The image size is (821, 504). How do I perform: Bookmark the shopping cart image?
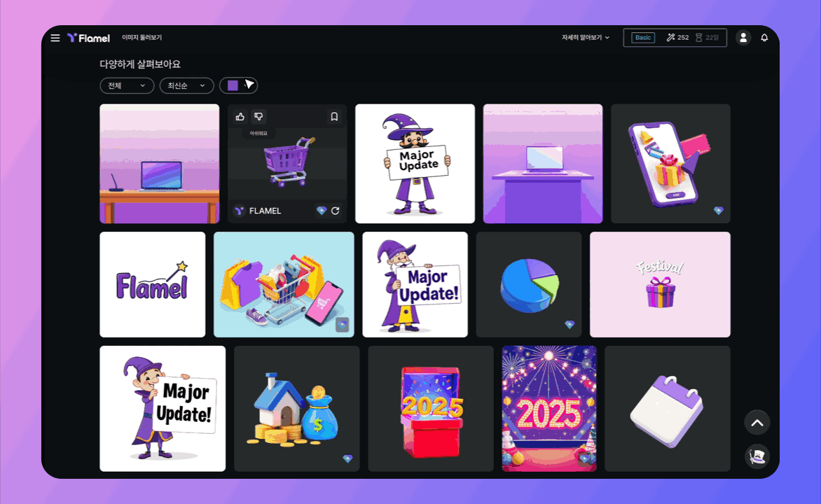(x=334, y=117)
